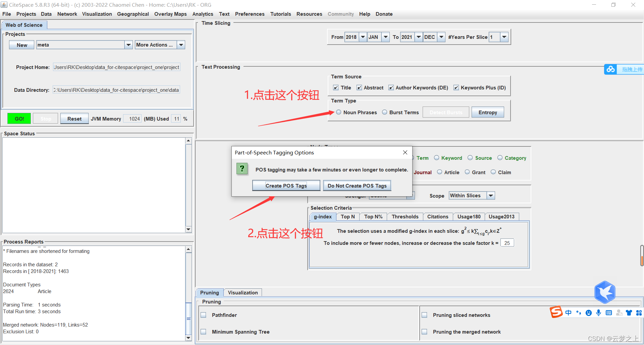The height and width of the screenshot is (345, 644).
Task: Enable Pruning sliced networks checkbox
Action: [424, 315]
